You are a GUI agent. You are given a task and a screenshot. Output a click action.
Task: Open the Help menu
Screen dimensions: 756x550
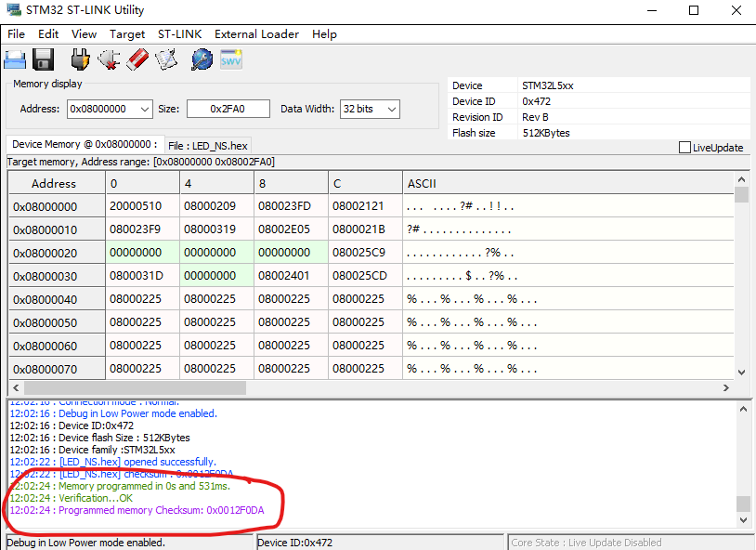pos(324,34)
